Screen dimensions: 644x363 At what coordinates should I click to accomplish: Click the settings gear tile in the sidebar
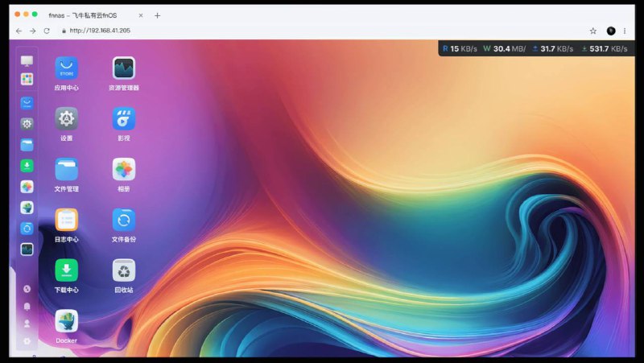[x=27, y=124]
